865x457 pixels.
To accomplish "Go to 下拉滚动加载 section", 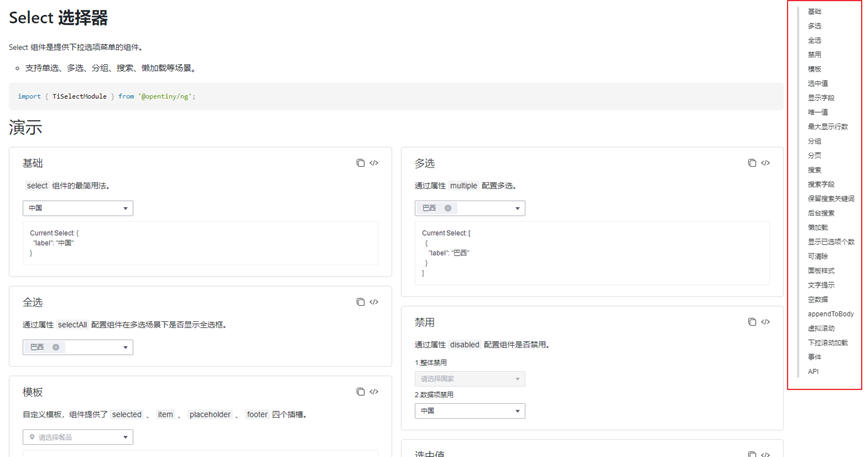I will [828, 342].
